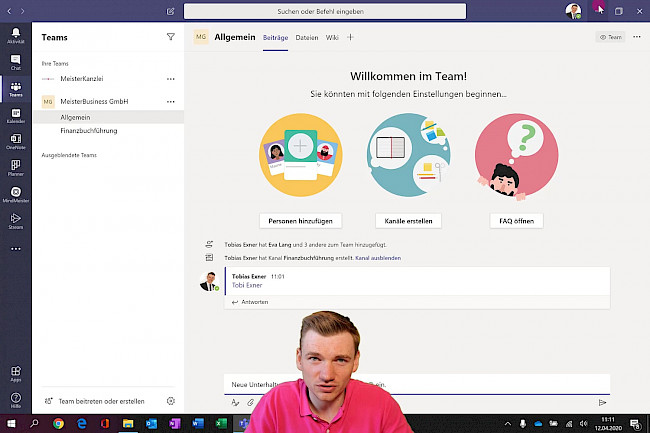Expand Ausgeblendete Teams section
This screenshot has width=650, height=433.
click(x=69, y=155)
